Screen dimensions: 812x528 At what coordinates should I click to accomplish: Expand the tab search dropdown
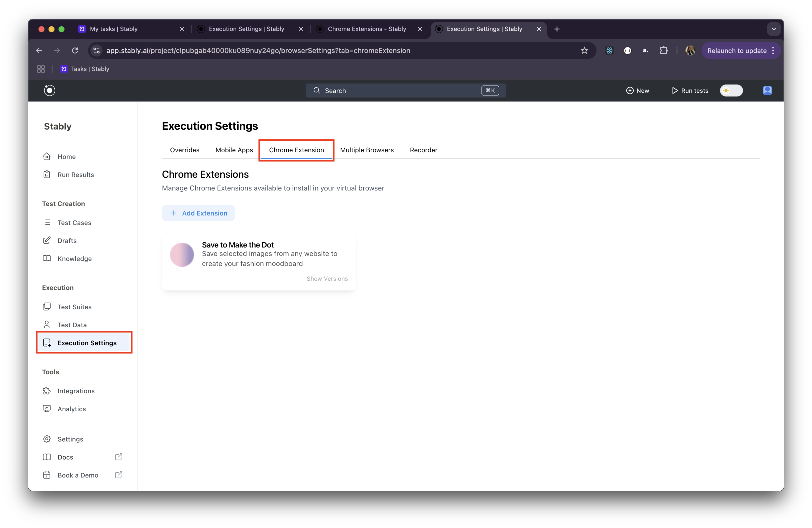click(774, 29)
